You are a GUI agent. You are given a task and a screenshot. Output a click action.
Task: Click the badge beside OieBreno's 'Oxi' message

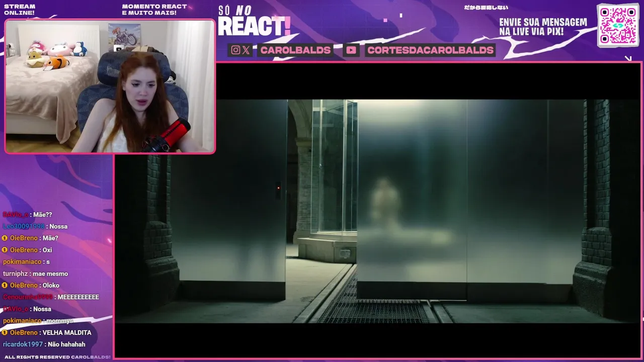(x=5, y=250)
